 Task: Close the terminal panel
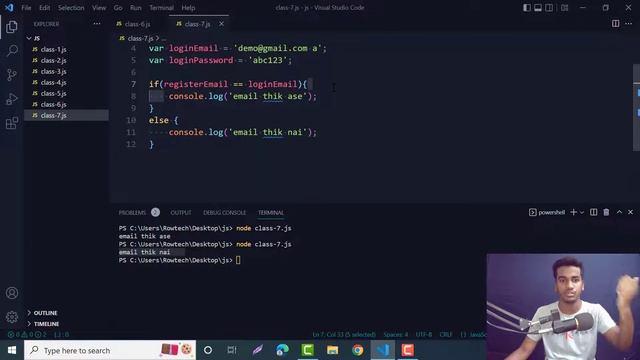[x=630, y=212]
